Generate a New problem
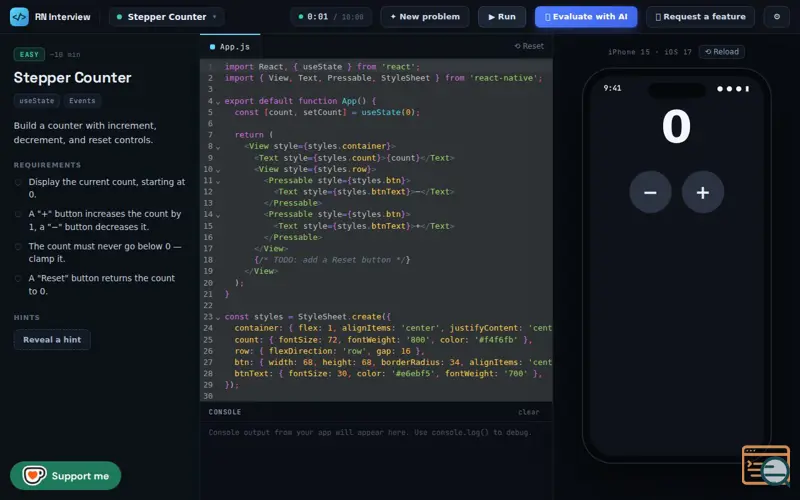 (425, 17)
